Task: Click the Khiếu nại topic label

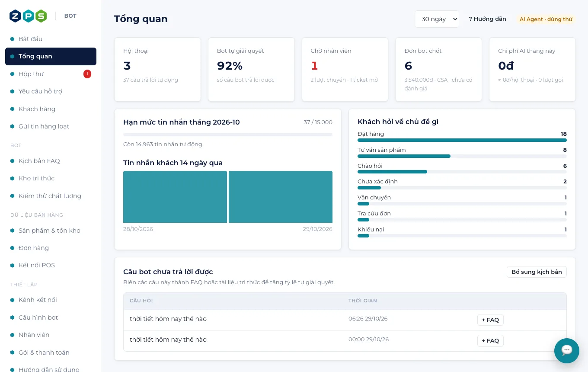Action: click(x=371, y=230)
